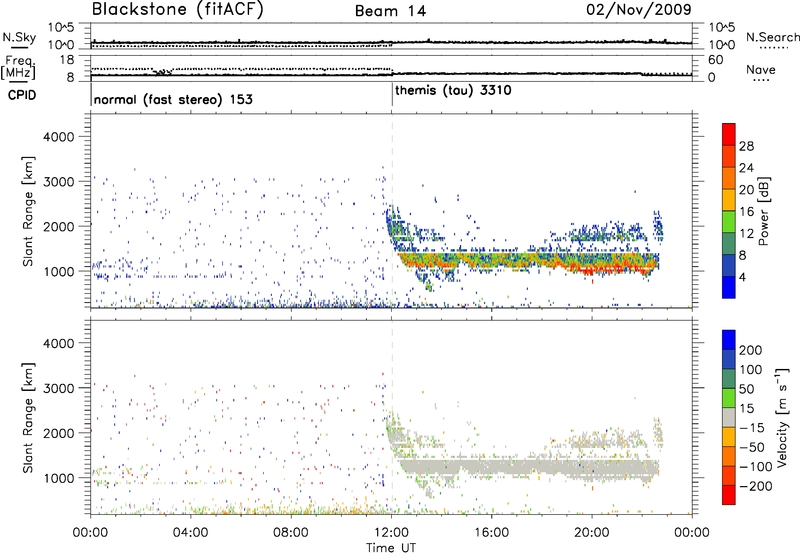The width and height of the screenshot is (800, 554).
Task: Select the N.Search legend label
Action: point(772,37)
